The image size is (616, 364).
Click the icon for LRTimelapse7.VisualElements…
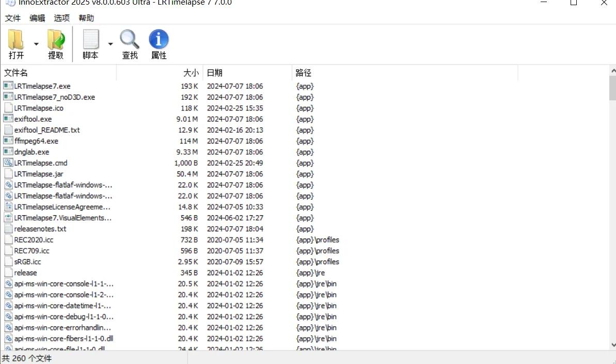8,217
